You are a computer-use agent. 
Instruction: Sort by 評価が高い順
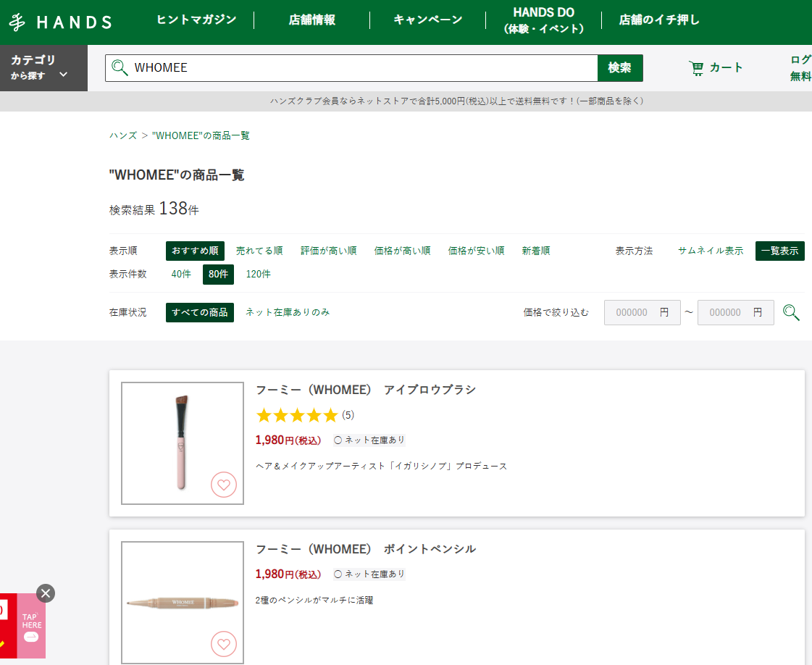329,251
